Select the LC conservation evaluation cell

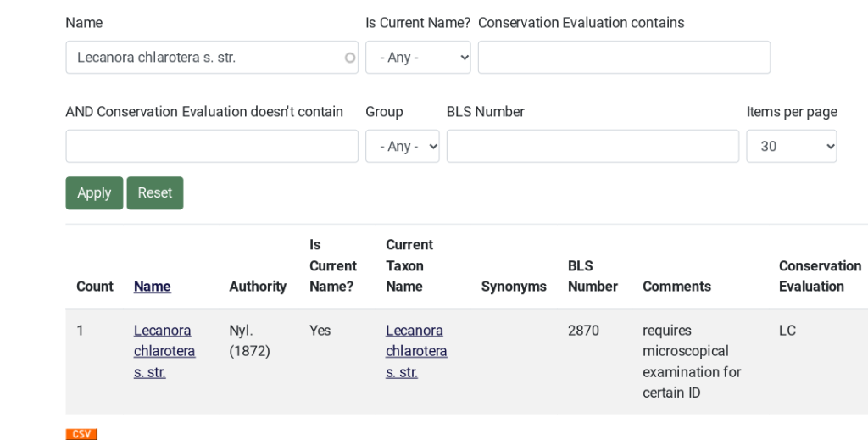point(787,331)
